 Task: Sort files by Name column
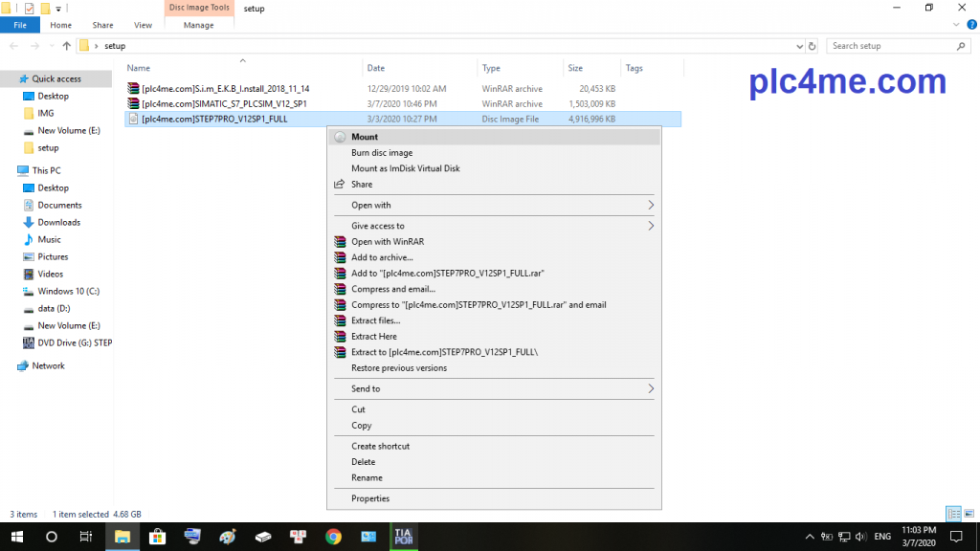point(244,68)
